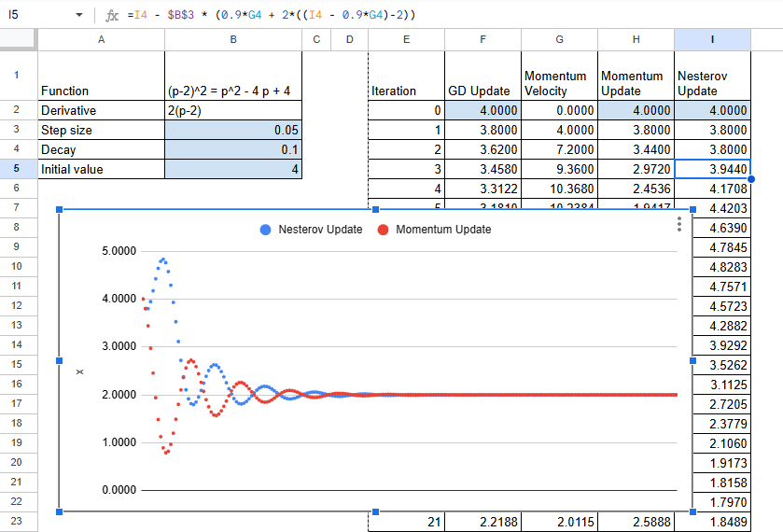The image size is (783, 532).
Task: Click the fx function icon in formula bar
Action: tap(112, 15)
